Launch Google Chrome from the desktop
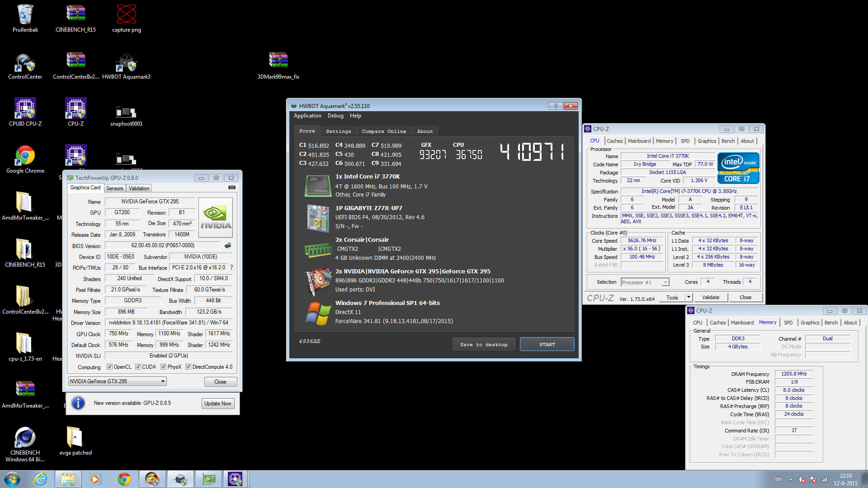 point(25,159)
